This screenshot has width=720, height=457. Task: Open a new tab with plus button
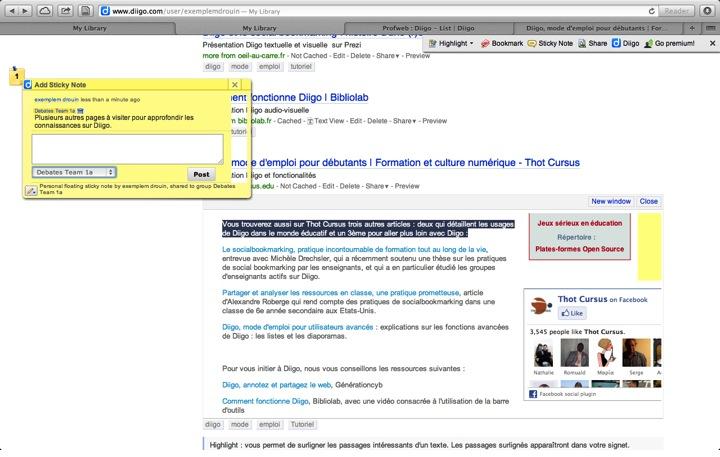click(692, 28)
